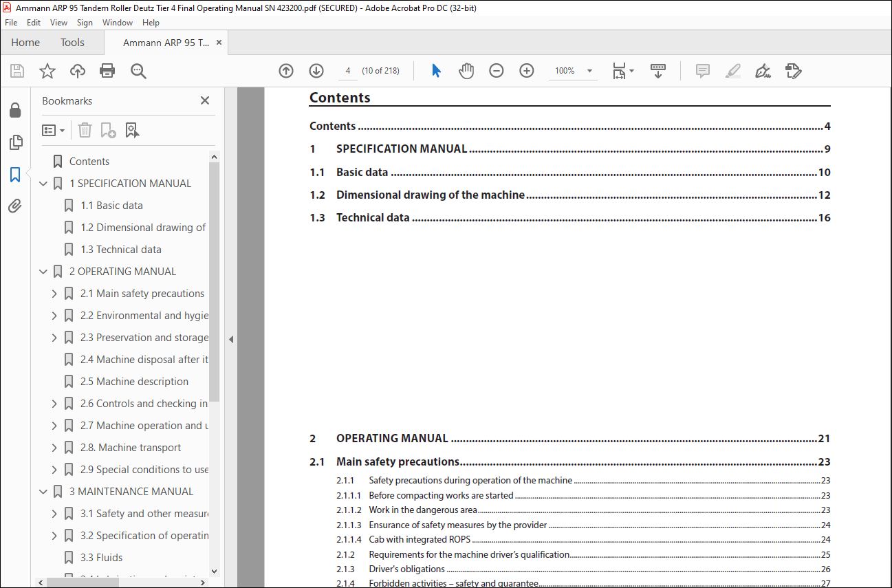Viewport: 892px width, 588px height.
Task: Zoom out with the minus icon
Action: click(497, 71)
